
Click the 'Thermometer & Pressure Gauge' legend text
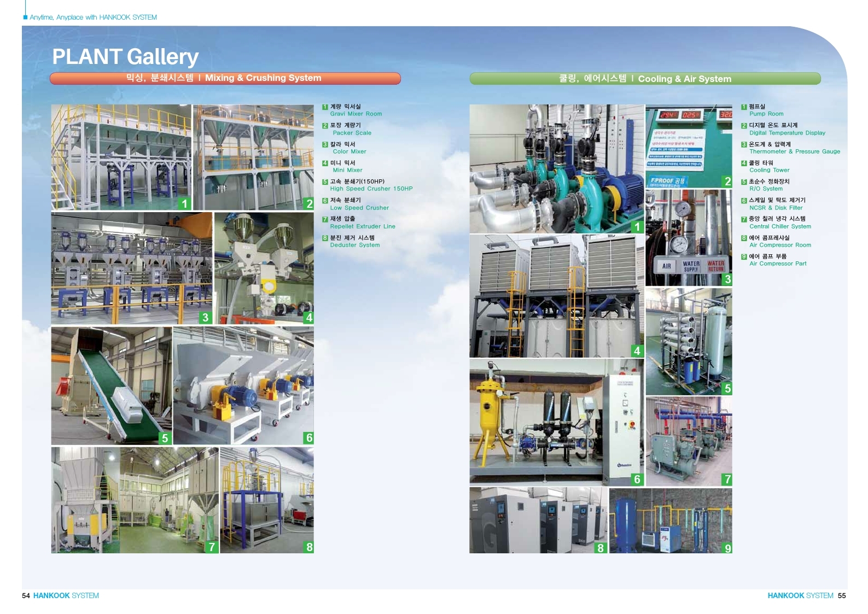[x=795, y=151]
